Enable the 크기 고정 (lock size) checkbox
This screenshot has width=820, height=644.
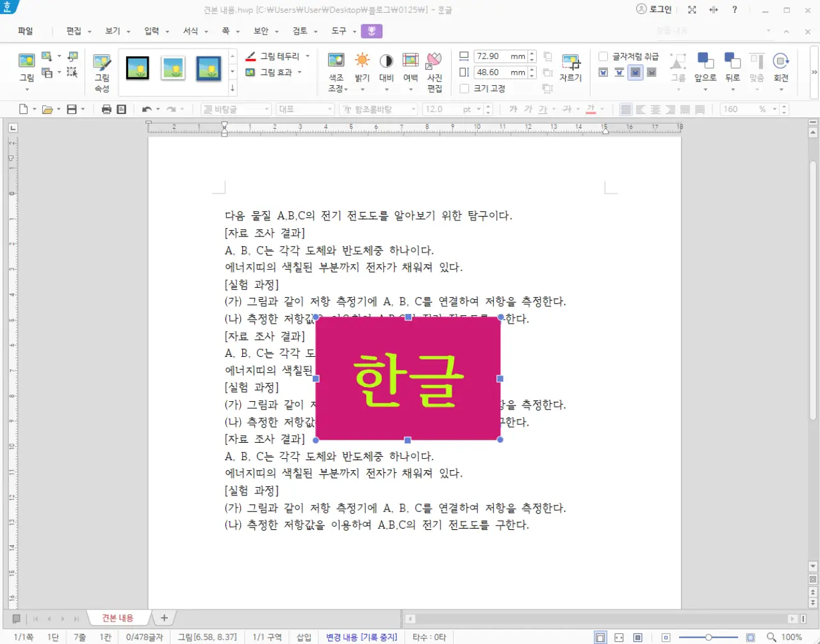point(464,88)
